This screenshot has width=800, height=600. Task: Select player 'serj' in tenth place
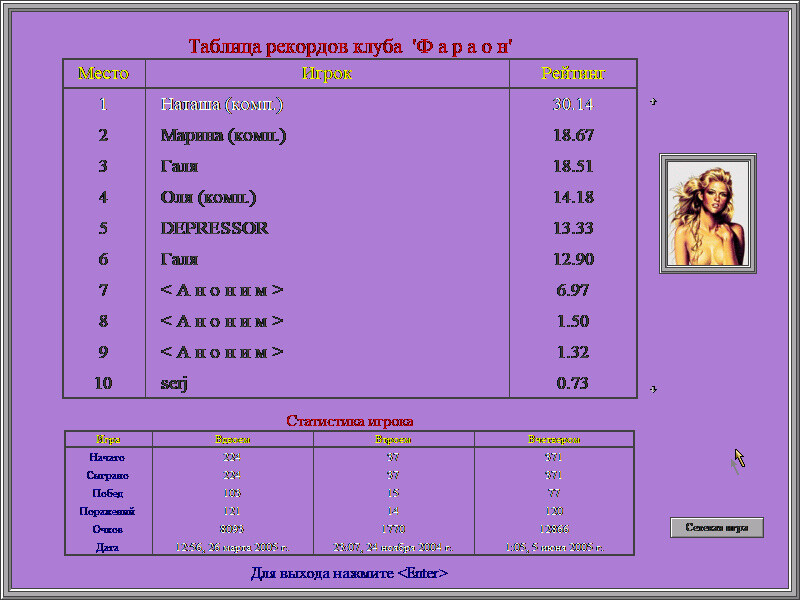point(174,384)
